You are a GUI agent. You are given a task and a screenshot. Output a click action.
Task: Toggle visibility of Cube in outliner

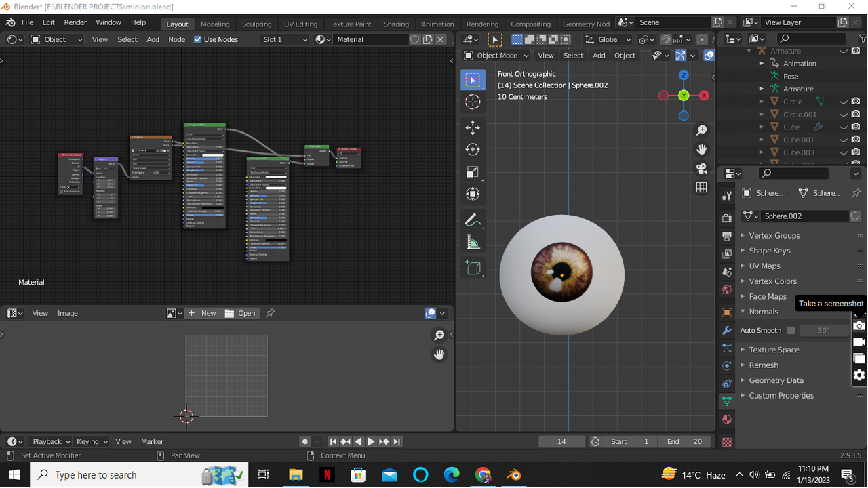pos(844,127)
